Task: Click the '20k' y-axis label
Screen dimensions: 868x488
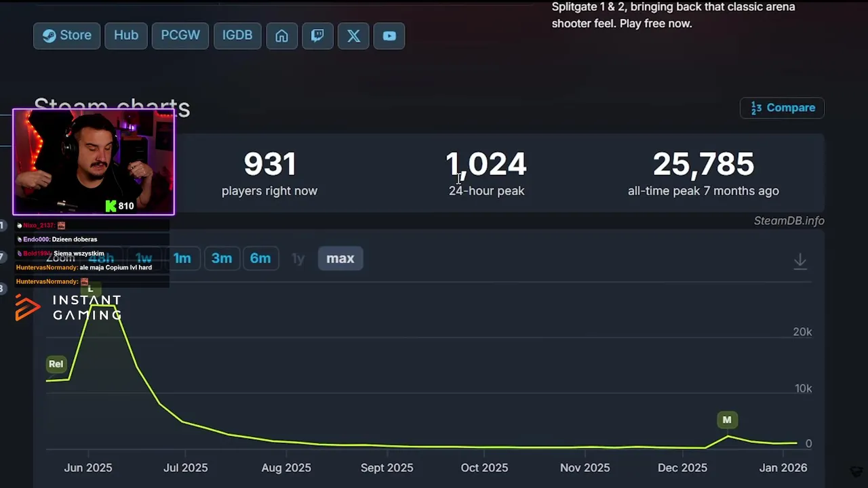Action: coord(803,332)
